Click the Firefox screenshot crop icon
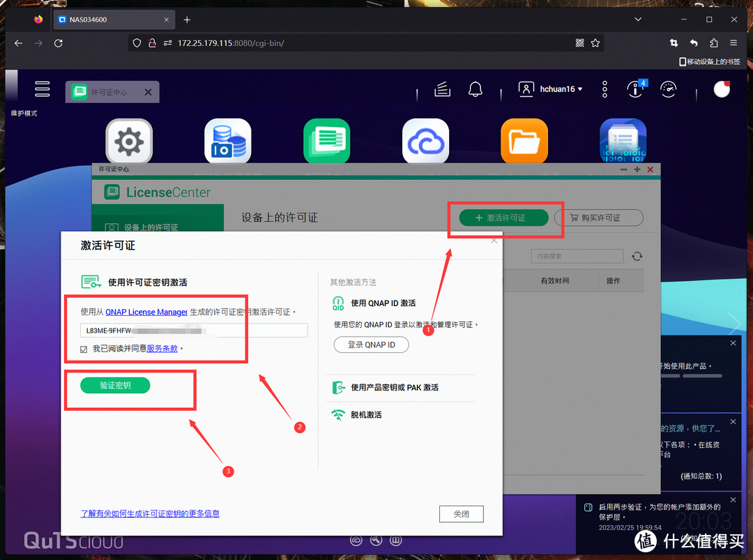The height and width of the screenshot is (560, 753). tap(674, 43)
